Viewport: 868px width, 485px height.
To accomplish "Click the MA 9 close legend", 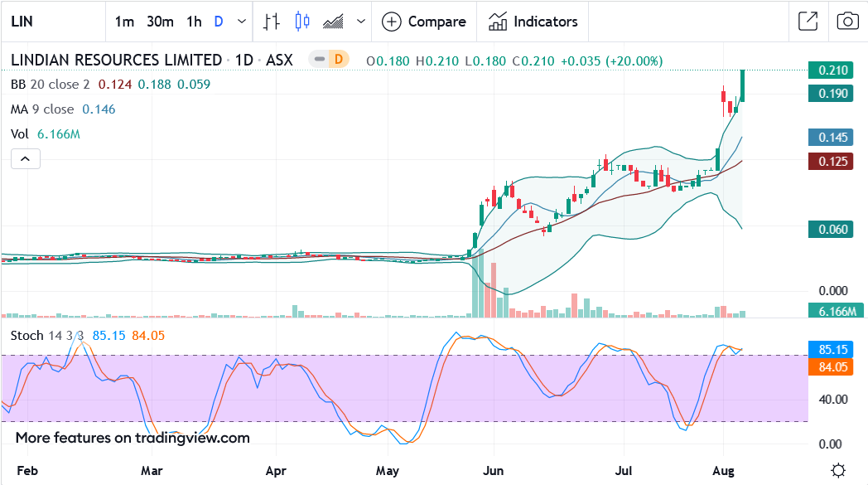I will click(x=42, y=109).
